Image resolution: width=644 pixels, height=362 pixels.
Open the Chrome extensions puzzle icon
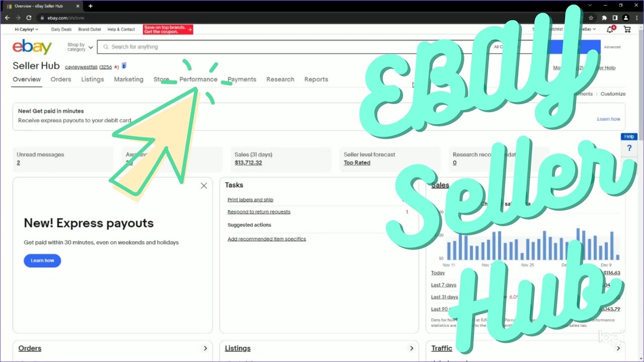(604, 18)
